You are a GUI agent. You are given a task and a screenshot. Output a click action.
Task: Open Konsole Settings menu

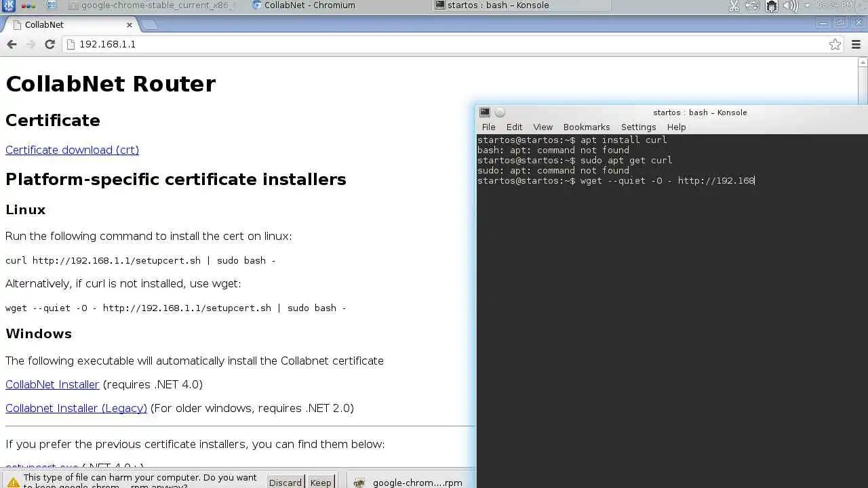coord(638,127)
